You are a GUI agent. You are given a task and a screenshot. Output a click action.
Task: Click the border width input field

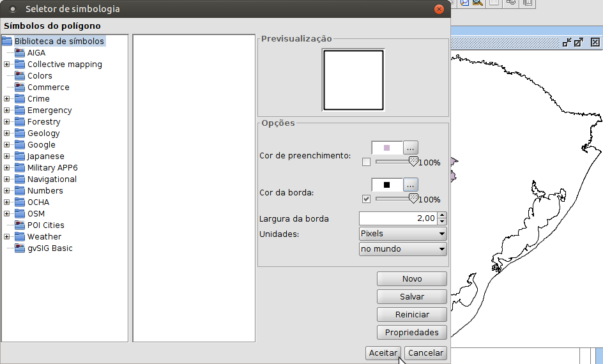click(x=398, y=218)
